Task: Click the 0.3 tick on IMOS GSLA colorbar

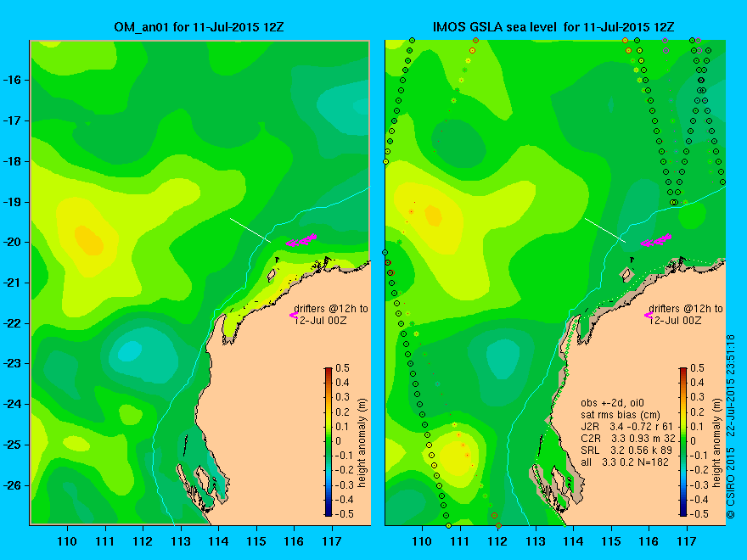Action: tap(697, 397)
